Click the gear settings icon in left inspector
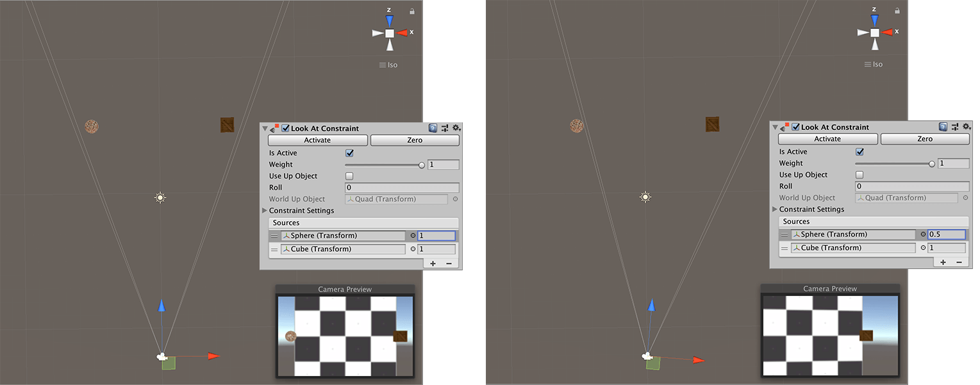The width and height of the screenshot is (980, 385). 456,128
